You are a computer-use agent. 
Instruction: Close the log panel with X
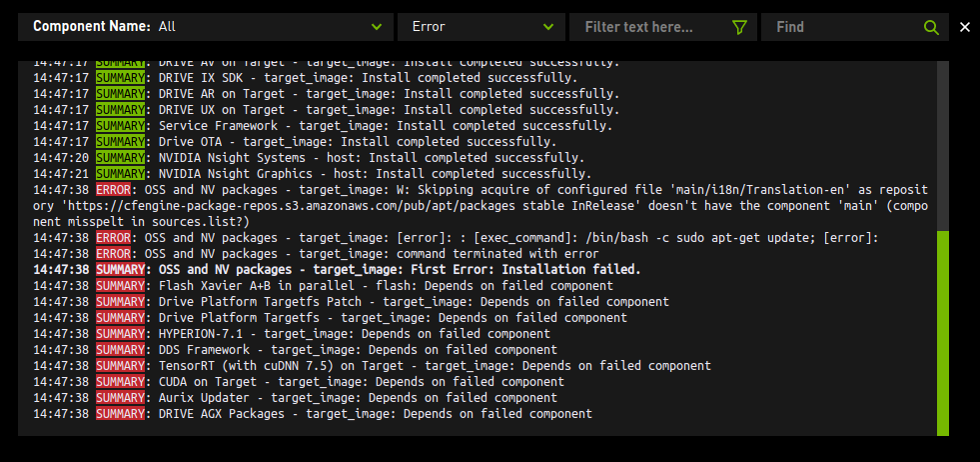point(964,27)
